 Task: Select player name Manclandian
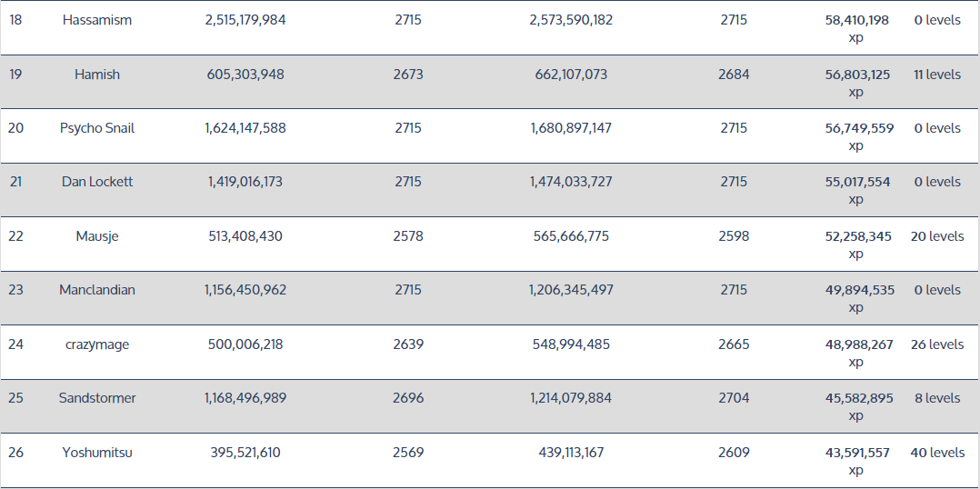pyautogui.click(x=97, y=290)
